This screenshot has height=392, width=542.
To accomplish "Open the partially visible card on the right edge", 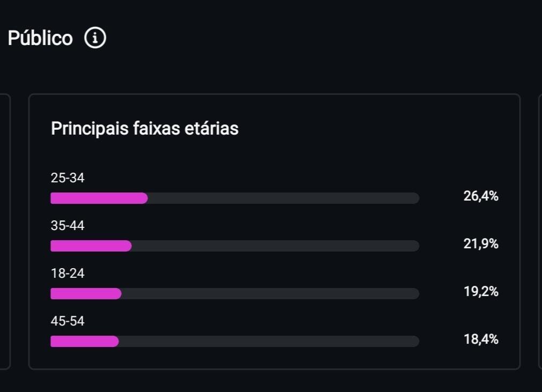I will [539, 232].
